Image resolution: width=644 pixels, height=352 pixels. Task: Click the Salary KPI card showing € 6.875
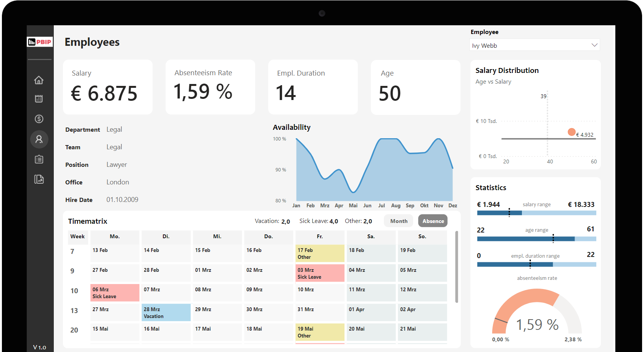tap(108, 87)
